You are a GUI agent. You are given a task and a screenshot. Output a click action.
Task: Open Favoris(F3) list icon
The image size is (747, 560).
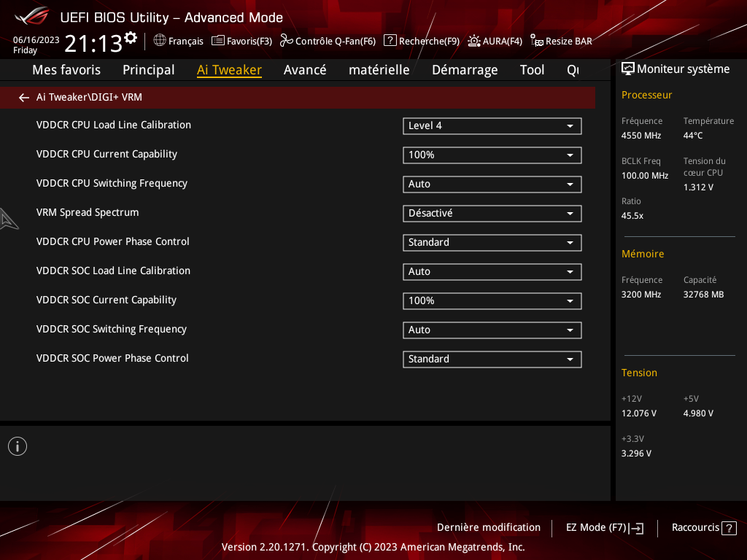(217, 41)
